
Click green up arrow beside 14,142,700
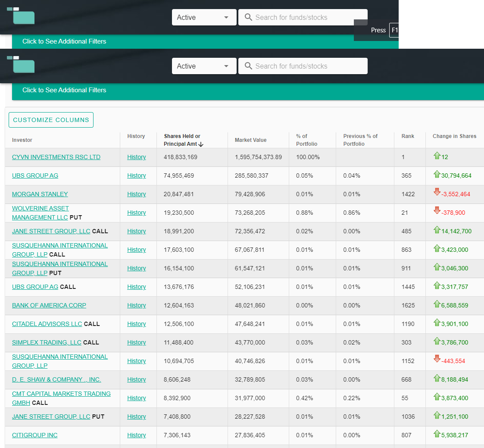coord(437,230)
